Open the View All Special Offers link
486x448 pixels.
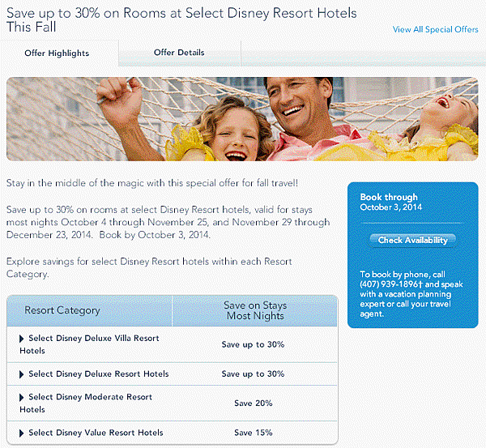pyautogui.click(x=435, y=29)
